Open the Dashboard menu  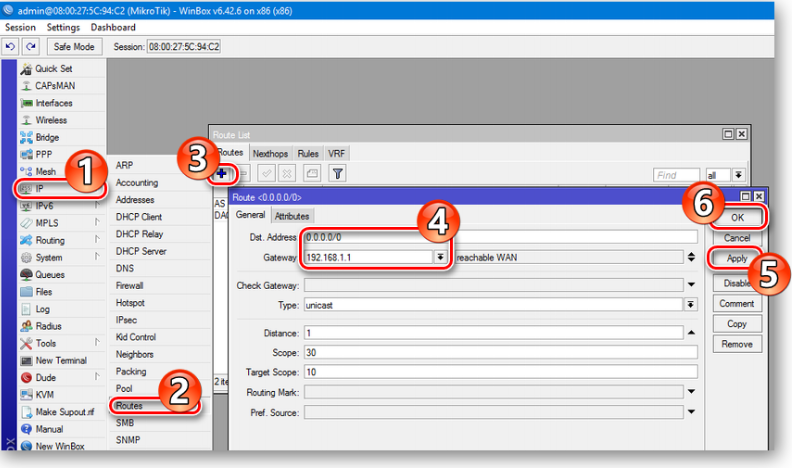pos(113,27)
